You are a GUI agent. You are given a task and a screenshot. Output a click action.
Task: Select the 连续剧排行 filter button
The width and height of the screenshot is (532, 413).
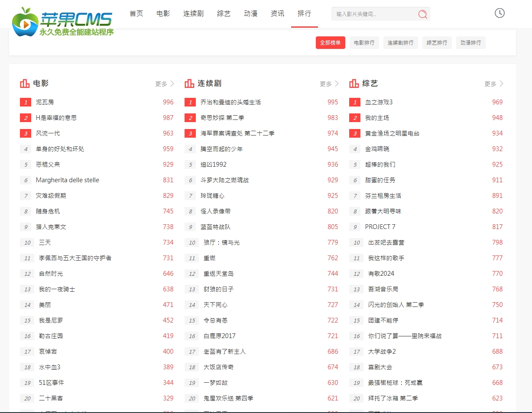click(401, 43)
